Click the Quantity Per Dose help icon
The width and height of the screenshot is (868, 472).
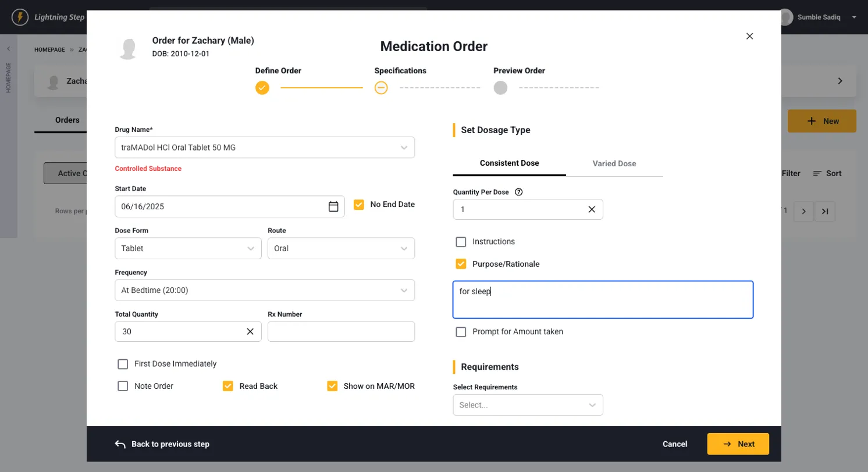[x=519, y=192]
